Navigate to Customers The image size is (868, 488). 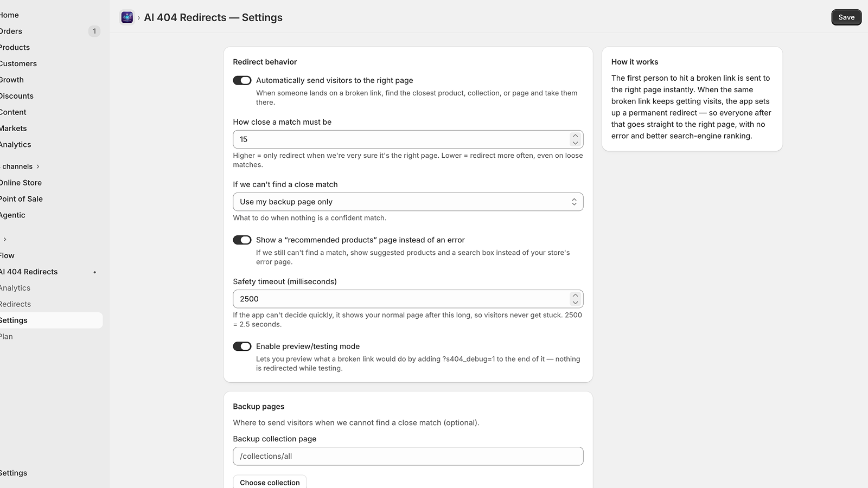(18, 64)
